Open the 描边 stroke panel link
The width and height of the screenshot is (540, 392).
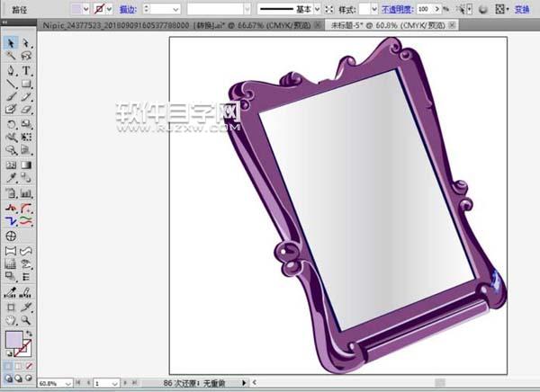(128, 9)
